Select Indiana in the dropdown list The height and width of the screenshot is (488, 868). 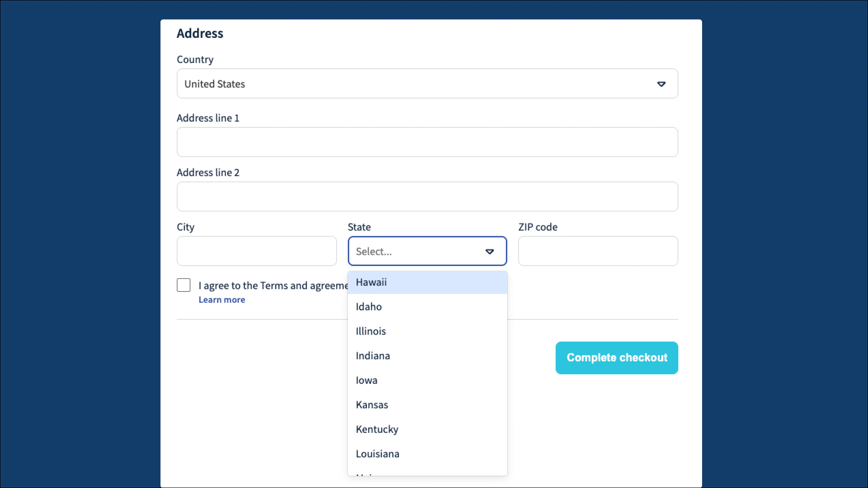click(427, 356)
